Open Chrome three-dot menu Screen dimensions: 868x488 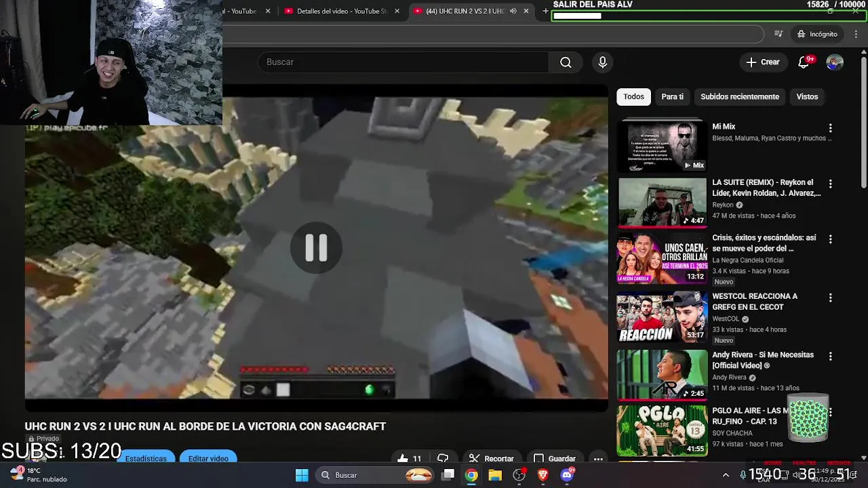pos(855,34)
